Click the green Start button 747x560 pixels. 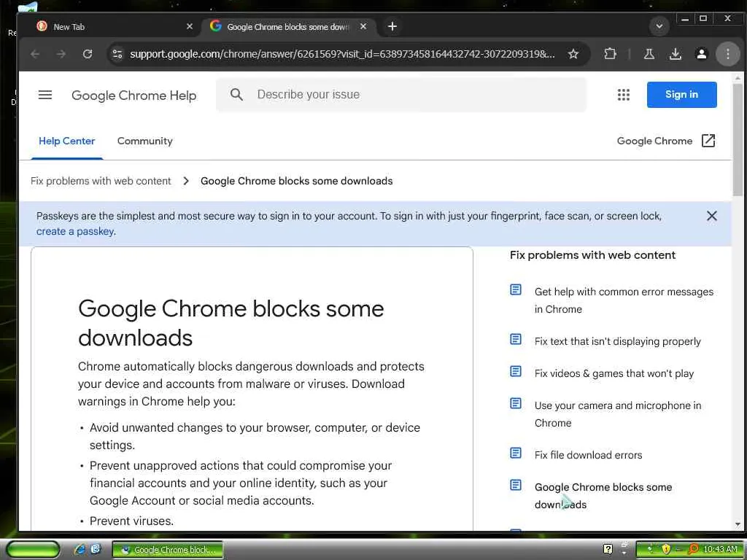33,550
